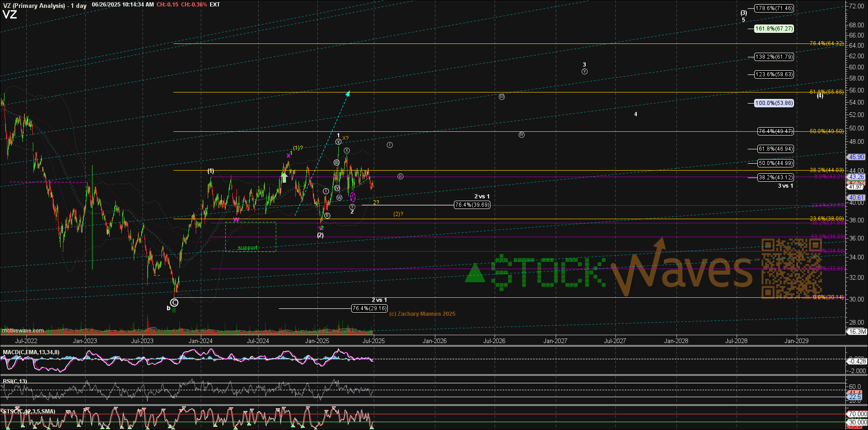Select the magenta dashed ellipse marker
Image resolution: width=868 pixels, height=430 pixels.
point(353,197)
